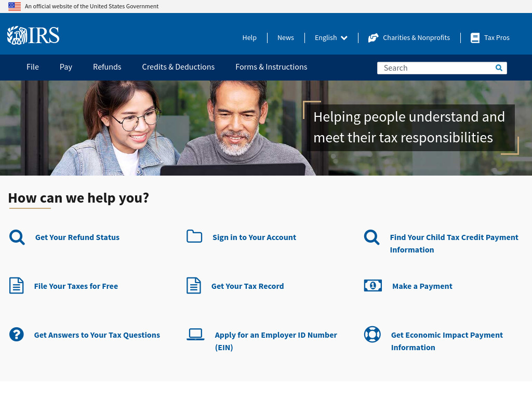Click question mark icon beside Tax Questions
The image size is (532, 399).
[x=16, y=334]
